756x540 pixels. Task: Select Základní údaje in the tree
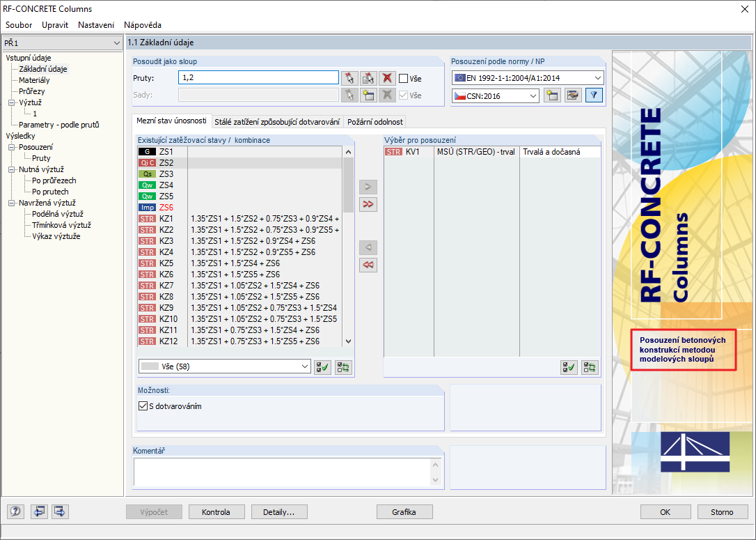point(43,69)
